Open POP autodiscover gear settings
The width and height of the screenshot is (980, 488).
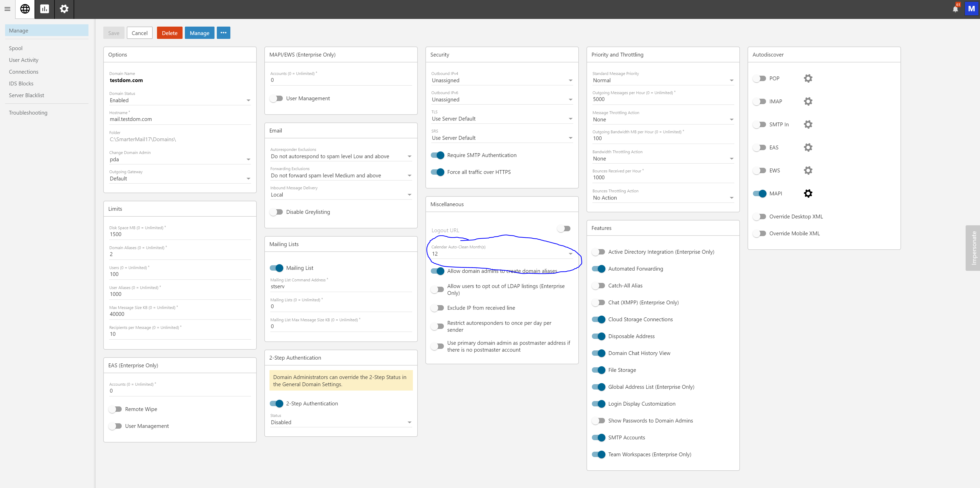click(x=808, y=79)
